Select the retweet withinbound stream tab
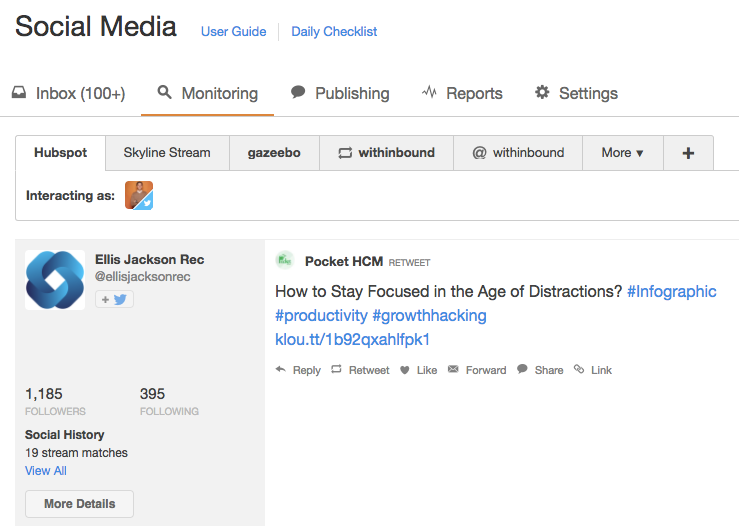 [x=386, y=153]
